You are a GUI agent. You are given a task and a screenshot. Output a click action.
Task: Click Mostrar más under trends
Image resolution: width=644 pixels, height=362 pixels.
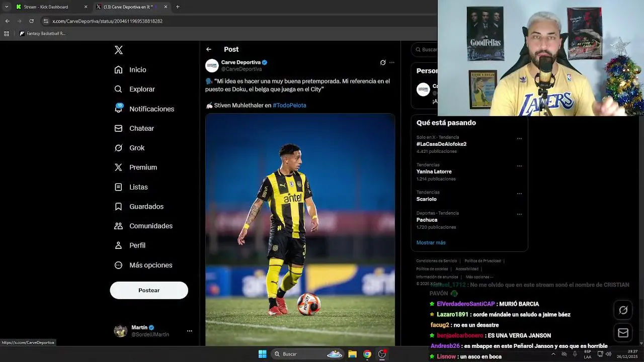coord(431,242)
